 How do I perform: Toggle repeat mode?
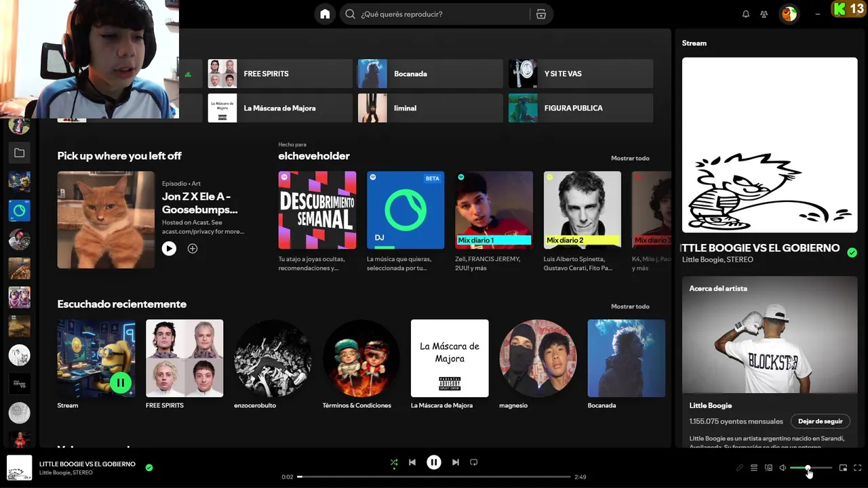474,462
